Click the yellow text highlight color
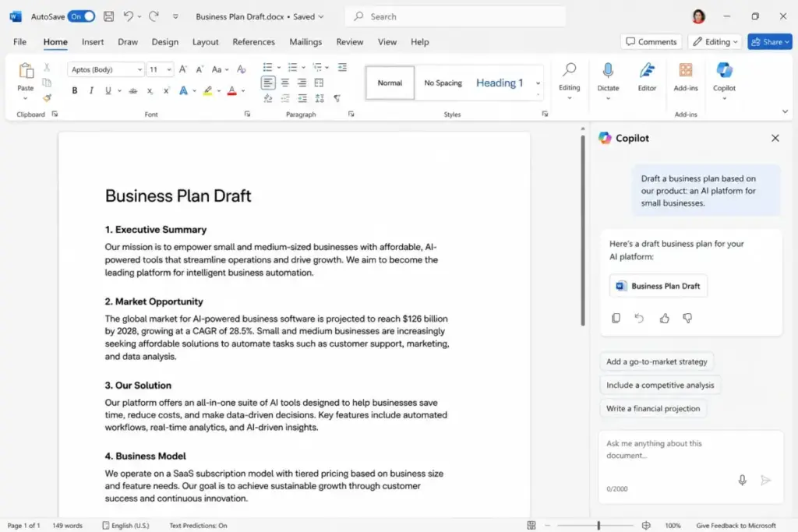 click(207, 91)
